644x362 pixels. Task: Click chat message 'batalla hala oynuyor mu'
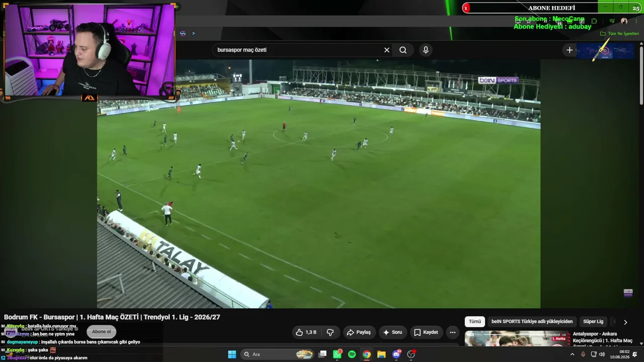click(x=52, y=326)
